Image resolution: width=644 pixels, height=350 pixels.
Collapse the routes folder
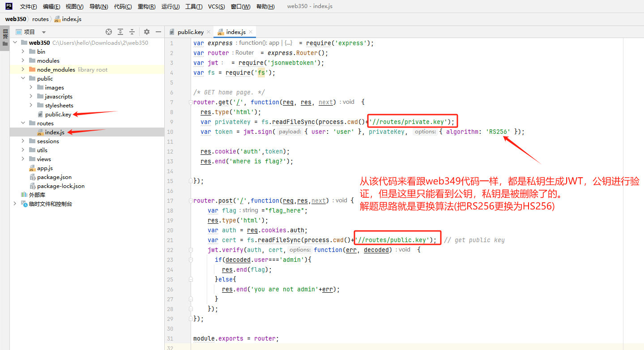pyautogui.click(x=23, y=123)
